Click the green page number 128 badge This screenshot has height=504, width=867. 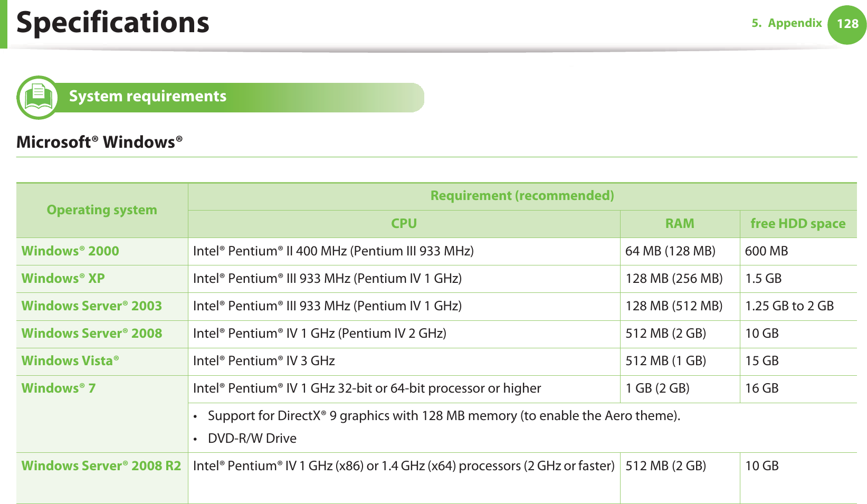point(847,24)
